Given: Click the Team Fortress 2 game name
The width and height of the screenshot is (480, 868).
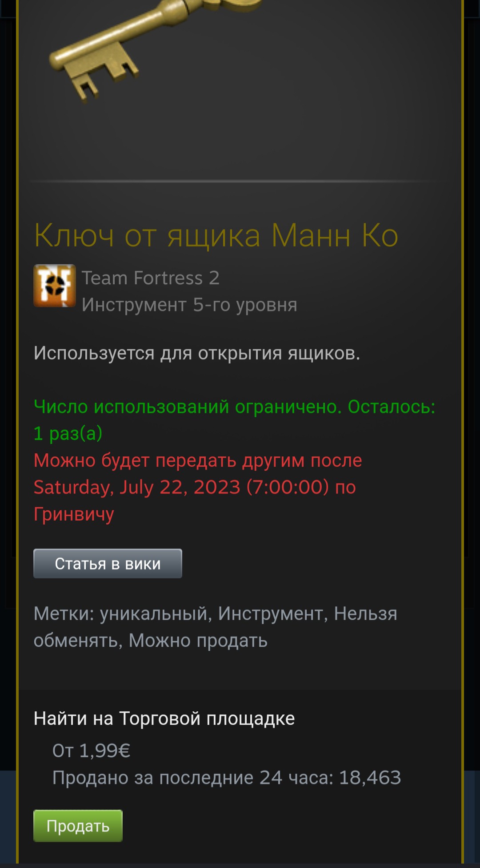Looking at the screenshot, I should point(151,278).
